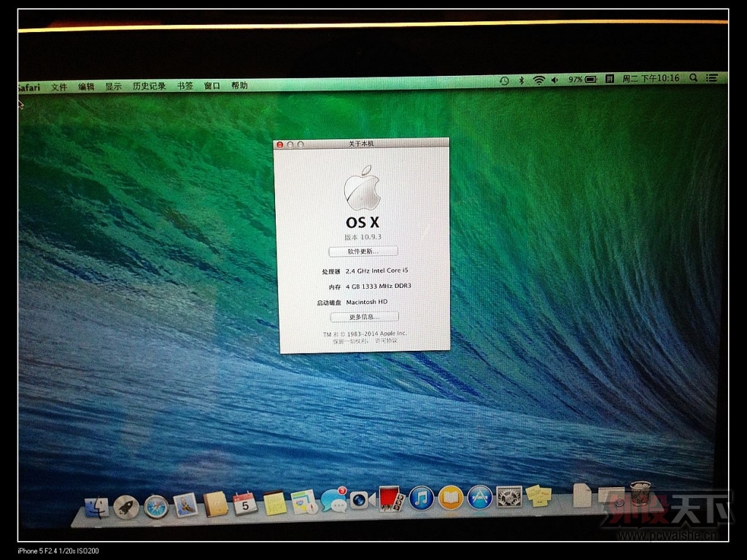Image resolution: width=747 pixels, height=560 pixels.
Task: Open Finder from the Dock
Action: tap(97, 507)
